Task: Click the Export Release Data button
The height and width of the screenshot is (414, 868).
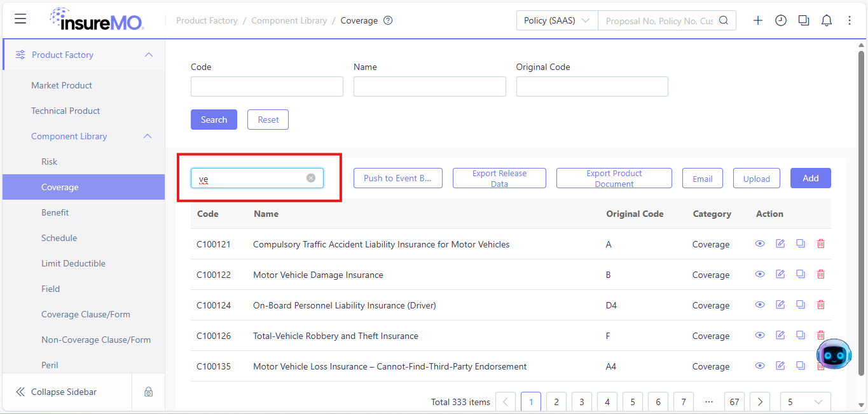Action: pyautogui.click(x=499, y=178)
